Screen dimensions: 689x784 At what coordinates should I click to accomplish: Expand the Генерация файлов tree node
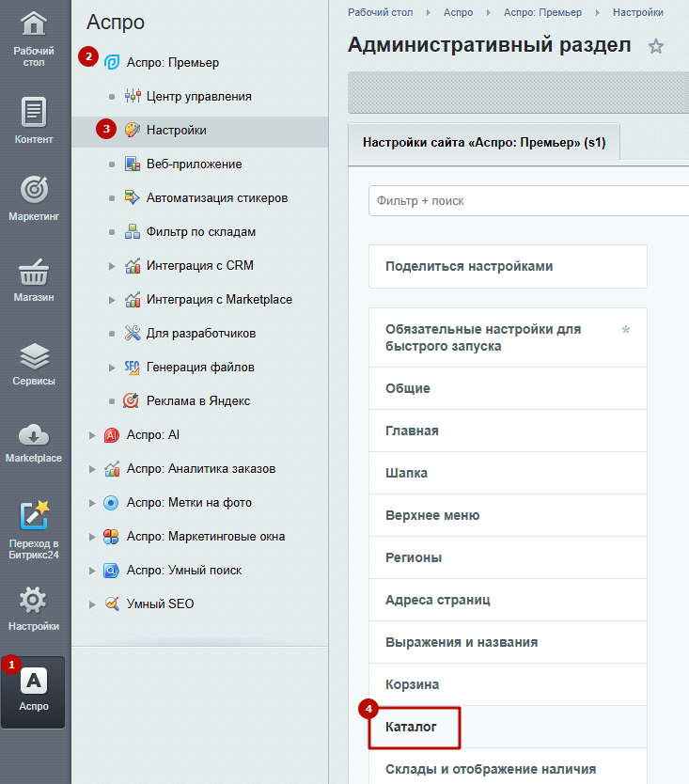coord(112,368)
